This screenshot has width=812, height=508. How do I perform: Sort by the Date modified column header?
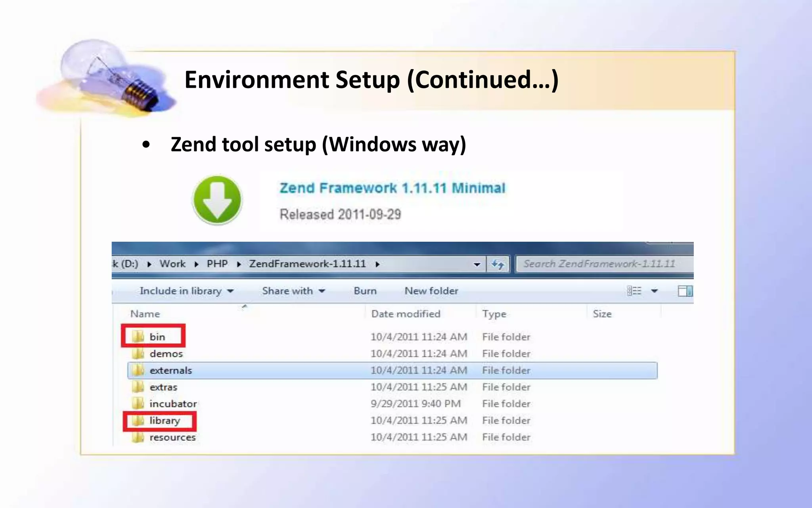(x=406, y=314)
